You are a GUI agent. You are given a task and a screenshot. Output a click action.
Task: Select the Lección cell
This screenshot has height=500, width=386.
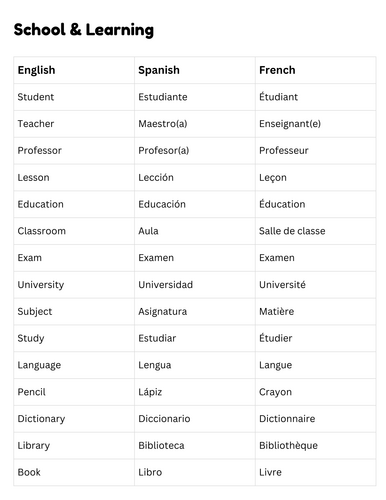click(x=195, y=177)
